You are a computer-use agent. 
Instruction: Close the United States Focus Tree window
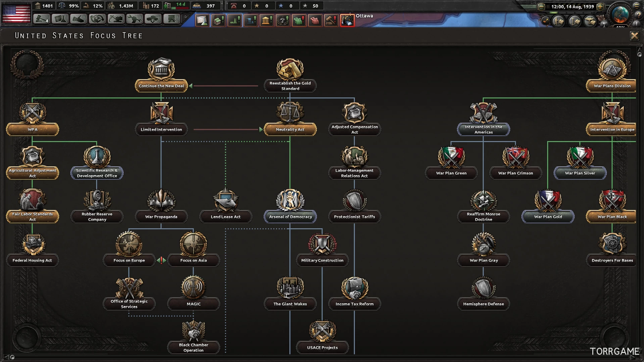pyautogui.click(x=634, y=36)
